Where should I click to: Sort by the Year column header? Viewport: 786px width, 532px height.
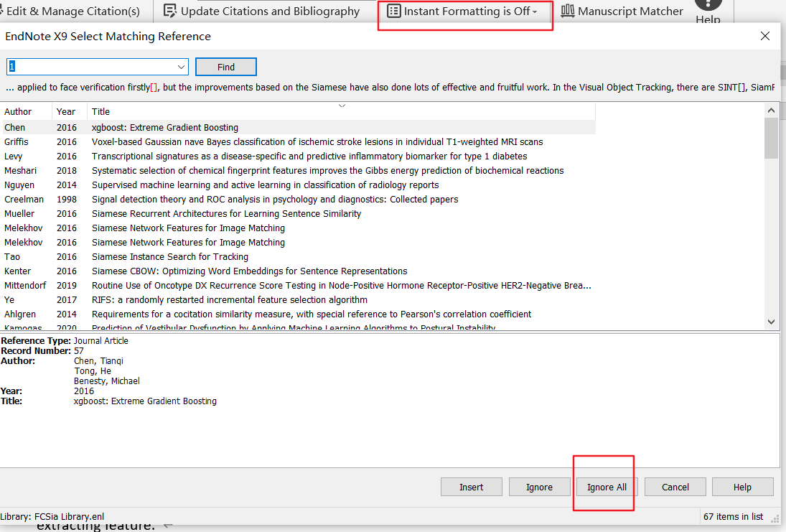[x=69, y=111]
